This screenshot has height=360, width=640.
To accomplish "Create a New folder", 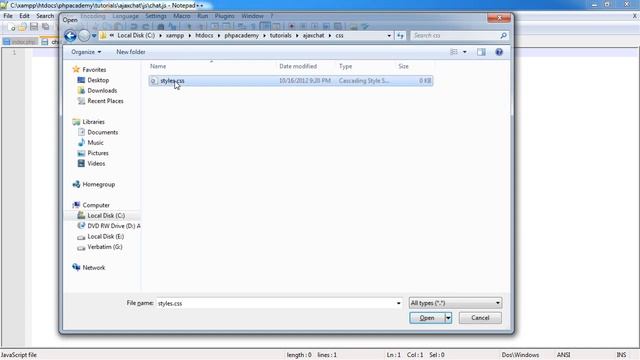I will [131, 52].
